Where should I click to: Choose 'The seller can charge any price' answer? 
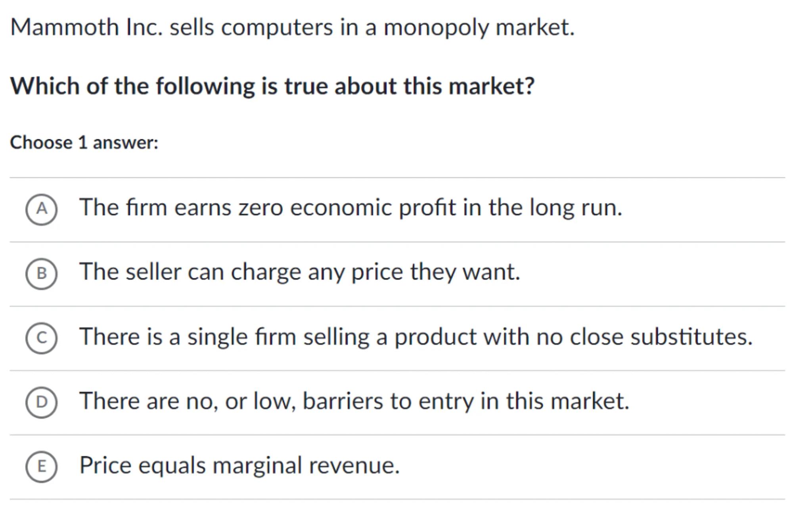tap(299, 272)
